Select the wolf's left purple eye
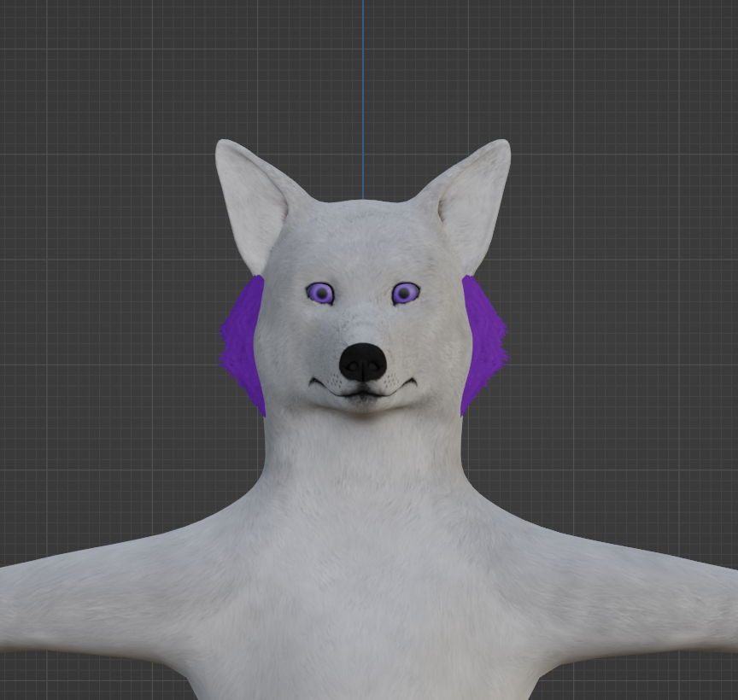Image resolution: width=738 pixels, height=700 pixels. pyautogui.click(x=320, y=294)
